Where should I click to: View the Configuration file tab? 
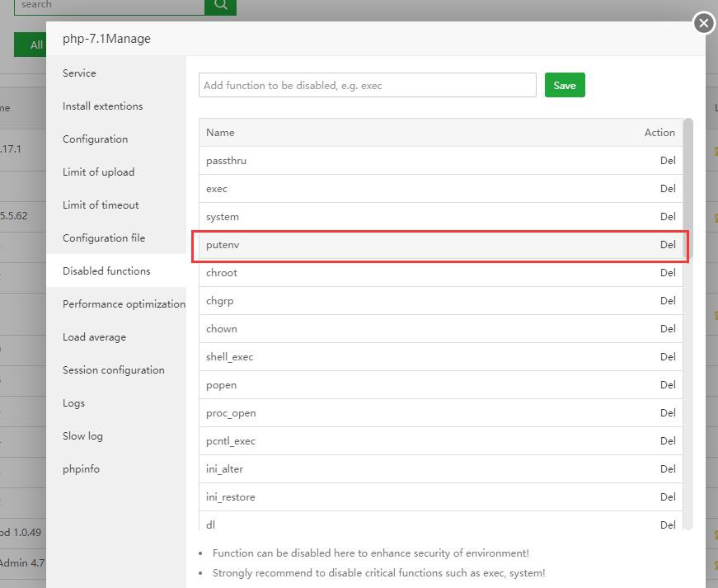(x=104, y=238)
